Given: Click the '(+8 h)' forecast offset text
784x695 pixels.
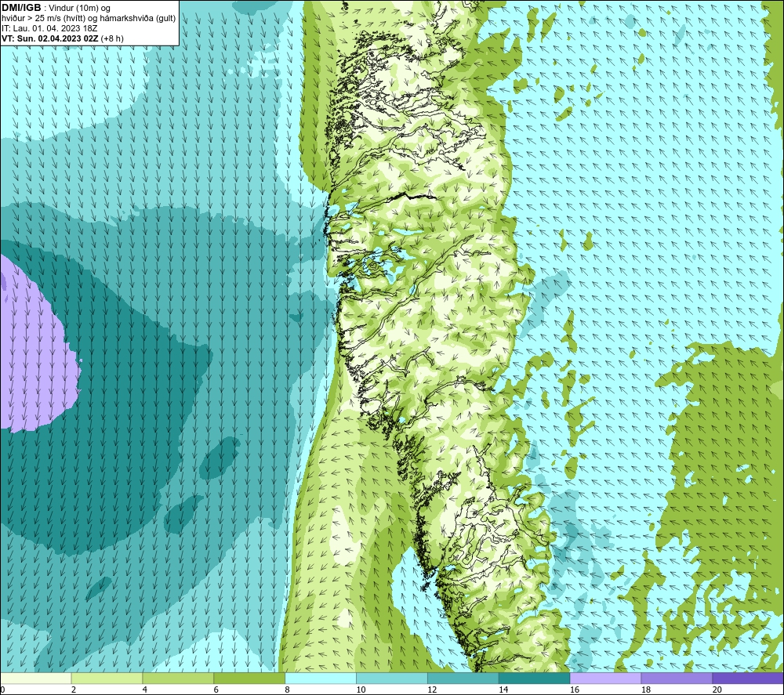Looking at the screenshot, I should point(112,38).
